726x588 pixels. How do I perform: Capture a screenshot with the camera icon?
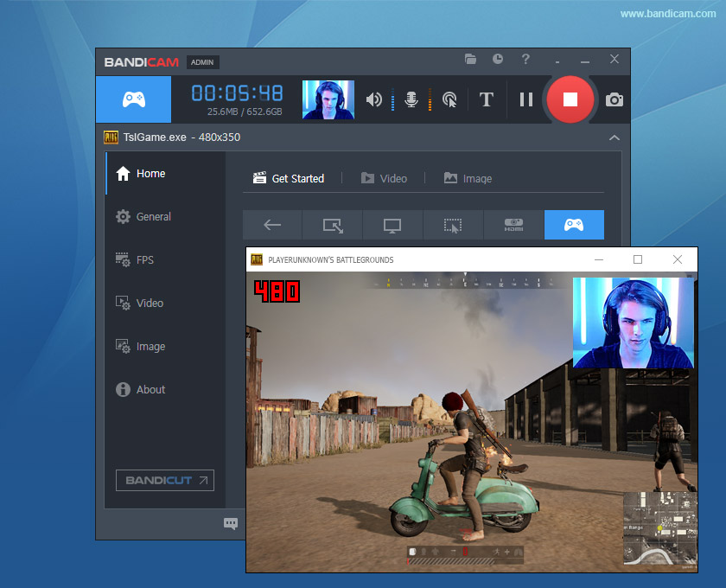(x=614, y=99)
